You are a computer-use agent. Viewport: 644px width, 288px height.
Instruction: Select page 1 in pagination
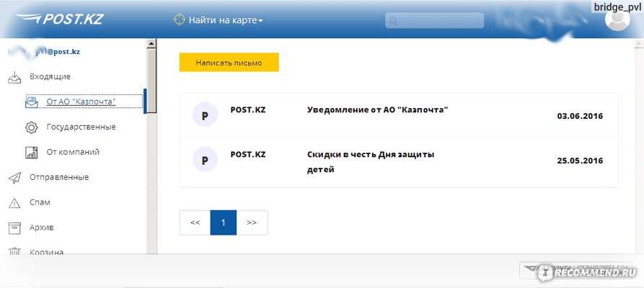point(224,222)
